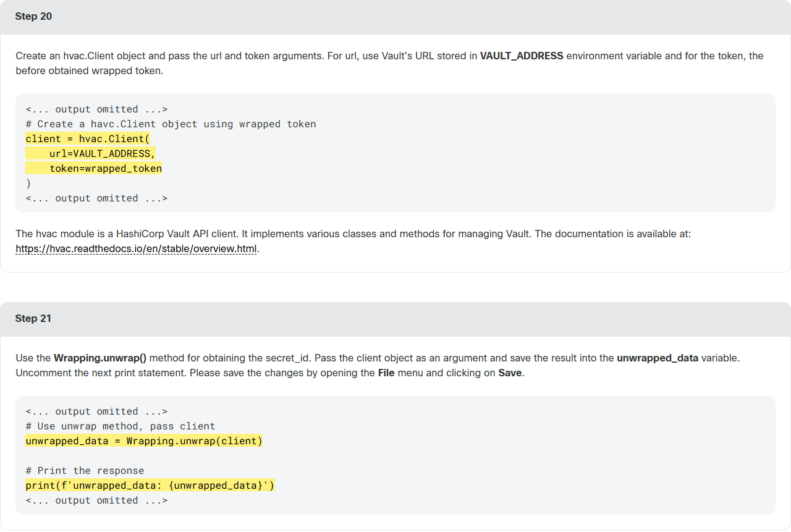Click the bold Wrapping.unwrap() method name
The height and width of the screenshot is (532, 791).
(x=100, y=358)
